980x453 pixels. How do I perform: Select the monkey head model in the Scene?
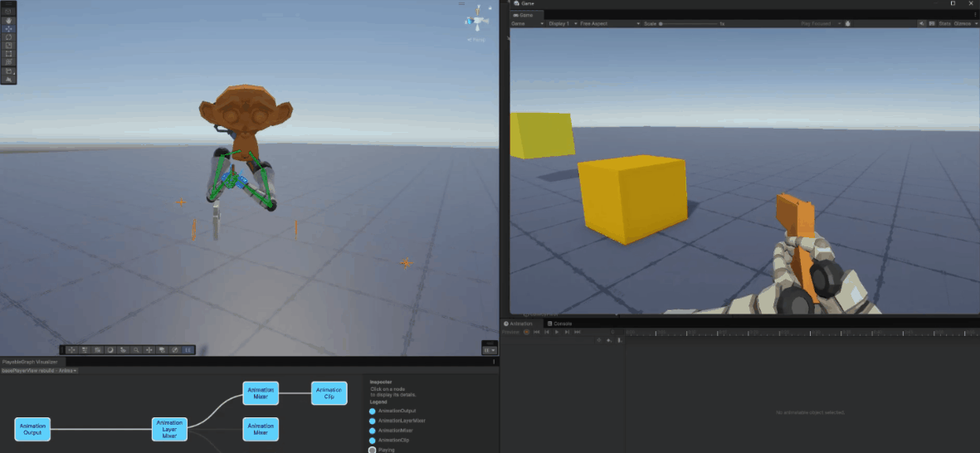(247, 114)
